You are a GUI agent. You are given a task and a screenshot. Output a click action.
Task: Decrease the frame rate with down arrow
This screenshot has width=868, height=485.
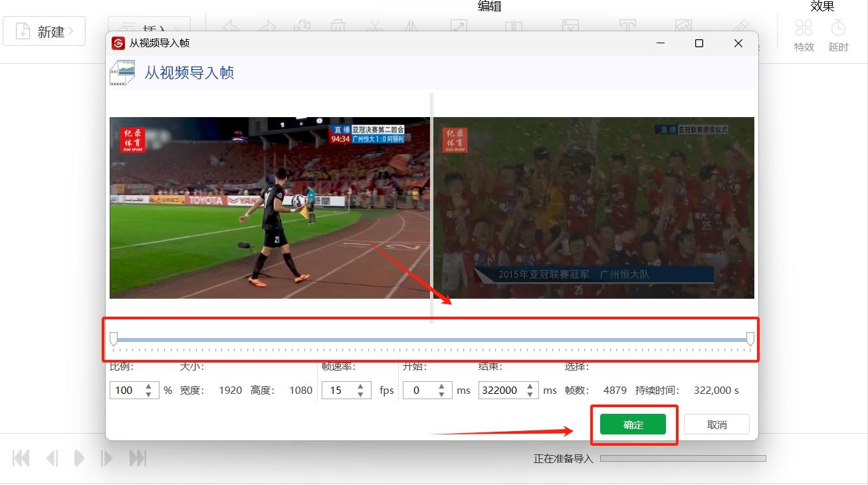click(362, 395)
